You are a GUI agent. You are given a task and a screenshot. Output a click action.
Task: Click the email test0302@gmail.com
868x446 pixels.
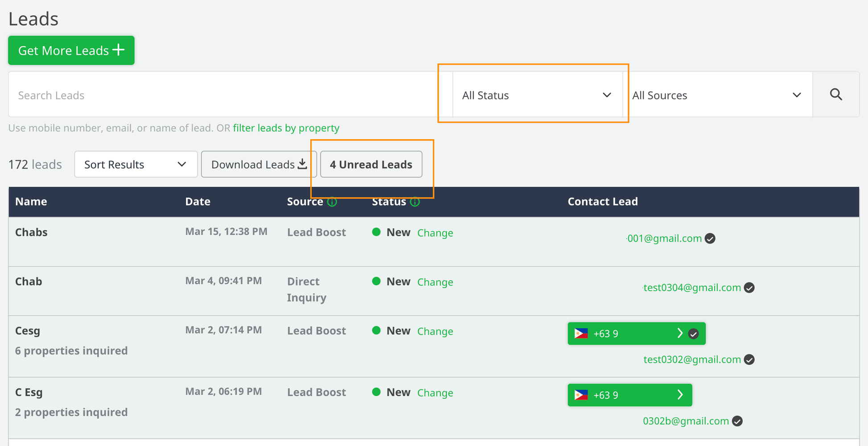[x=692, y=359]
